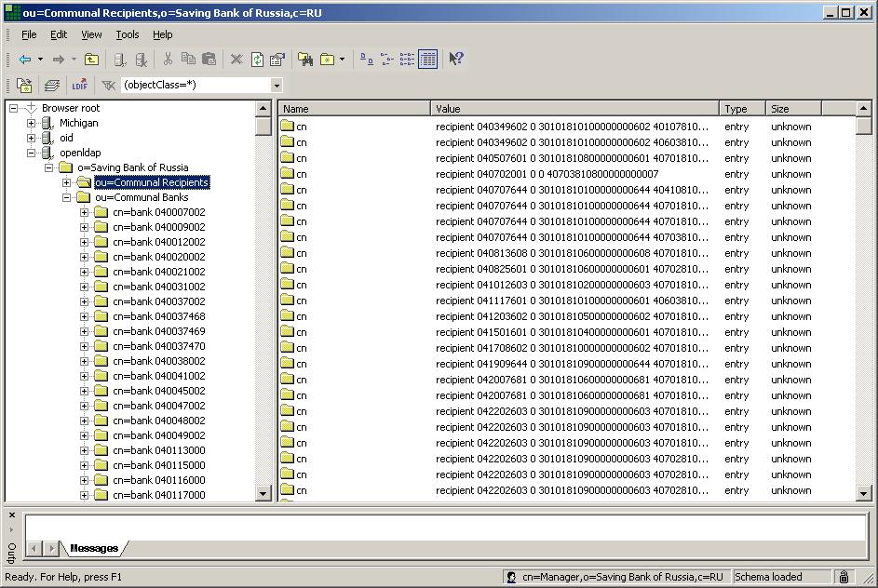Click inside the (objectClass=*) filter field
The width and height of the screenshot is (878, 588).
196,85
